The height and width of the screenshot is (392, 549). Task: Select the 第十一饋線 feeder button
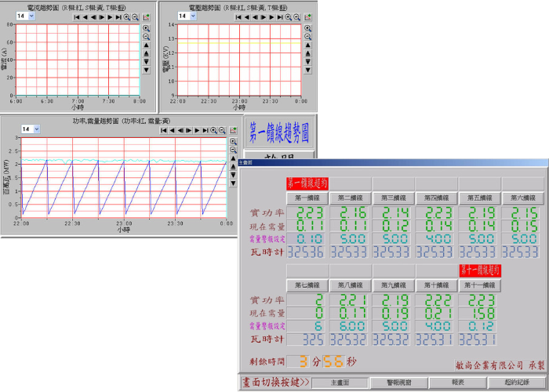[x=480, y=285]
